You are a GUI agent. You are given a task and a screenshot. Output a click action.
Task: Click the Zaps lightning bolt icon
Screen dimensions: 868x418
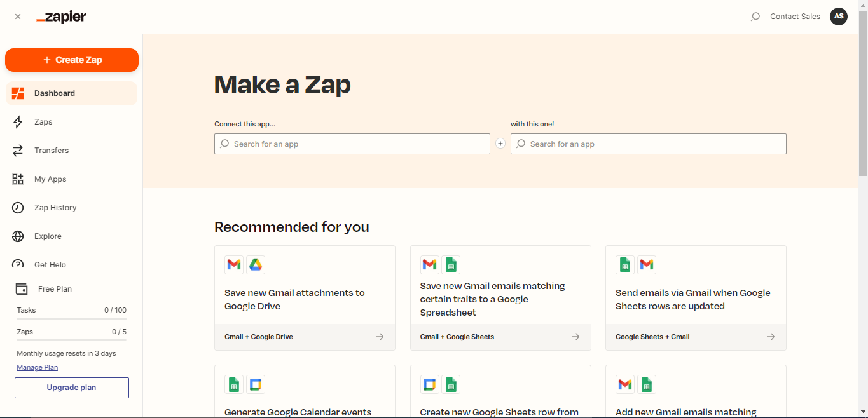coord(18,122)
